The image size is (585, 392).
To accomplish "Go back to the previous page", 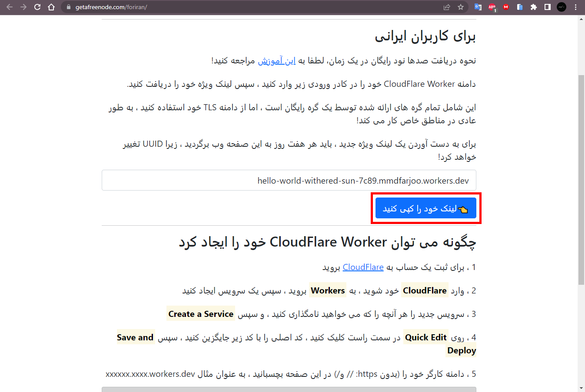I will [x=10, y=7].
